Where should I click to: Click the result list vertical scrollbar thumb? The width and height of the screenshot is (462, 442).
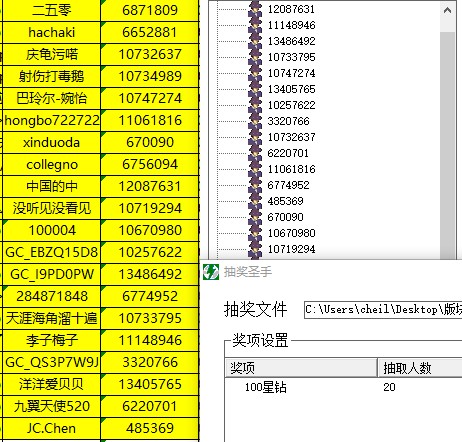447,145
